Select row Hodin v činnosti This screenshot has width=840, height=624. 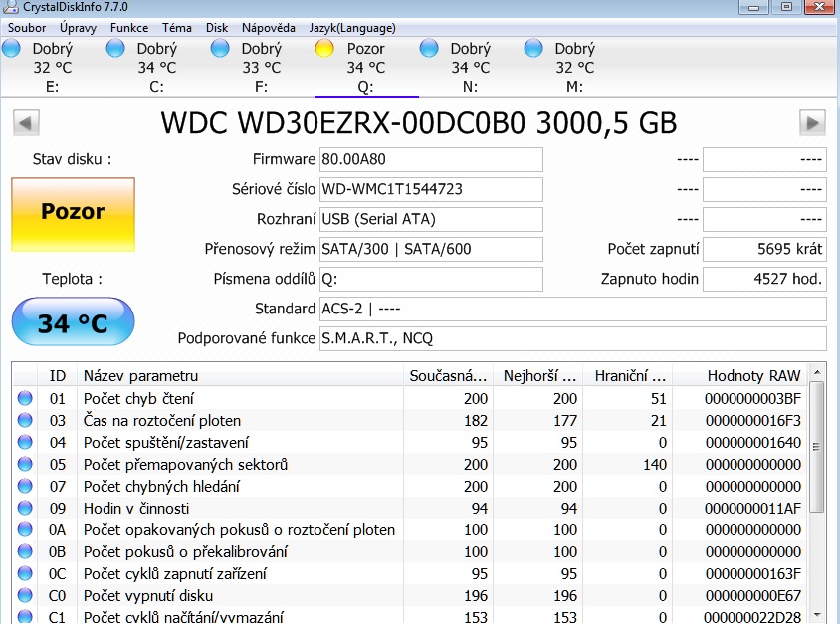[x=410, y=508]
